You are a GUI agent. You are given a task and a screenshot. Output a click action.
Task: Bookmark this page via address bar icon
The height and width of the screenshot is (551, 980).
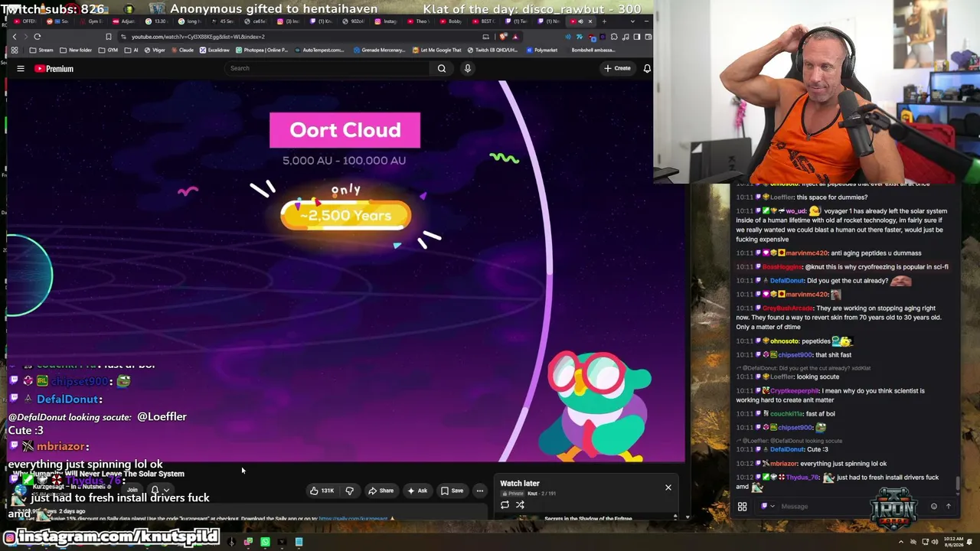(108, 37)
